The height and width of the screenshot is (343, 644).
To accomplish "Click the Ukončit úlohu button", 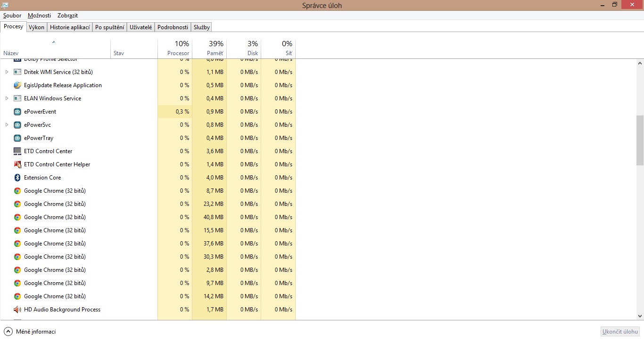I will [620, 332].
